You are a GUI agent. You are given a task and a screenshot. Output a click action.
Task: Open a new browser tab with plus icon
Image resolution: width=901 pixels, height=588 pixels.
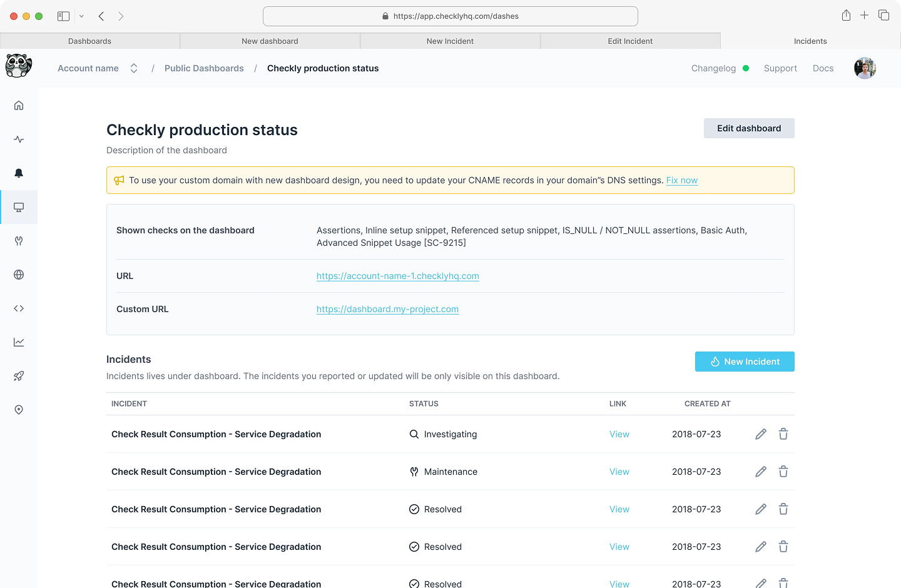point(864,15)
